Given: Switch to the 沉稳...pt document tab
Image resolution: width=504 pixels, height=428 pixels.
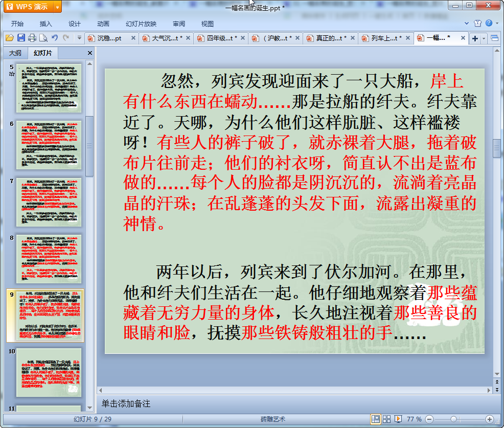Looking at the screenshot, I should pos(109,38).
